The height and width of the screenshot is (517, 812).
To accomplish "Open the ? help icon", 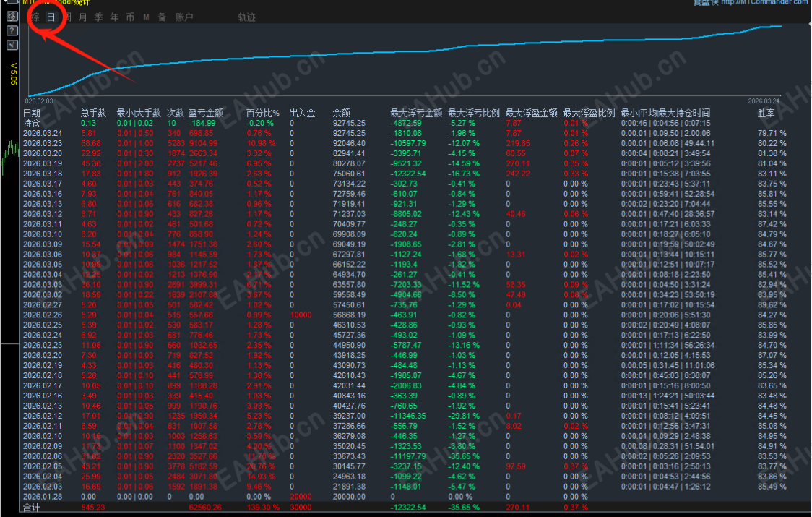I will click(x=12, y=30).
